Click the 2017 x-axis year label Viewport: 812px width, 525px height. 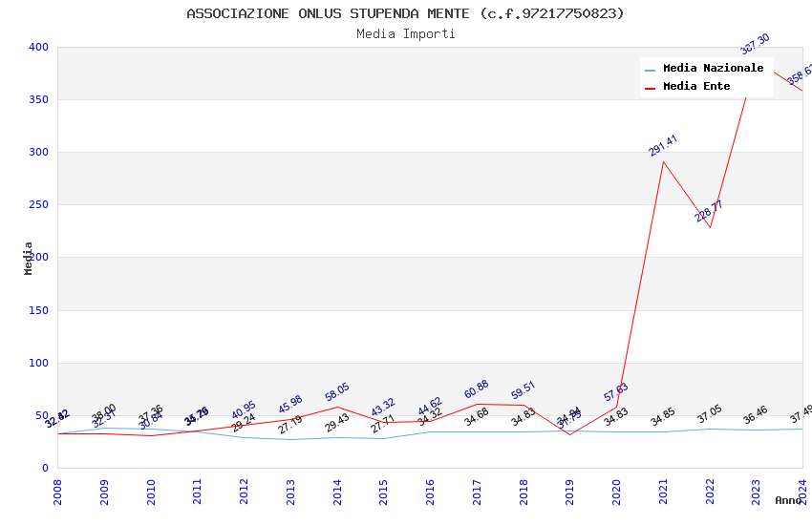tap(477, 492)
